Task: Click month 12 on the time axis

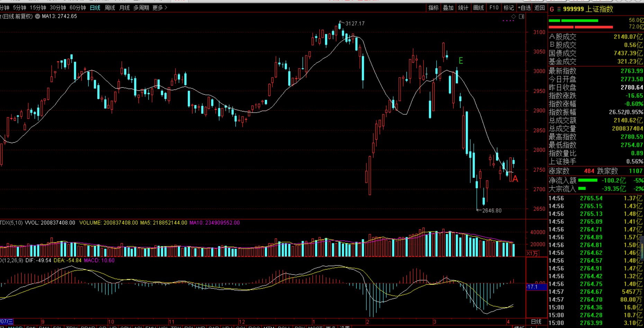Action: point(242,322)
